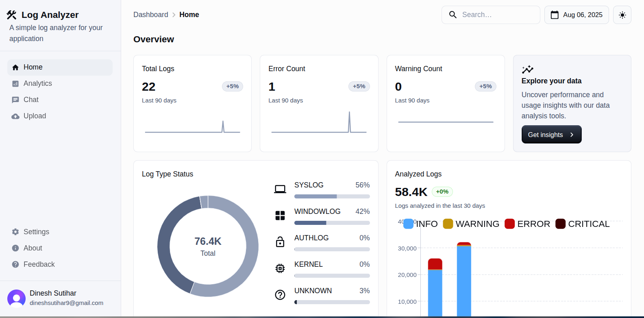Click the Log Analyzer tools logo icon
The height and width of the screenshot is (318, 644).
[12, 15]
